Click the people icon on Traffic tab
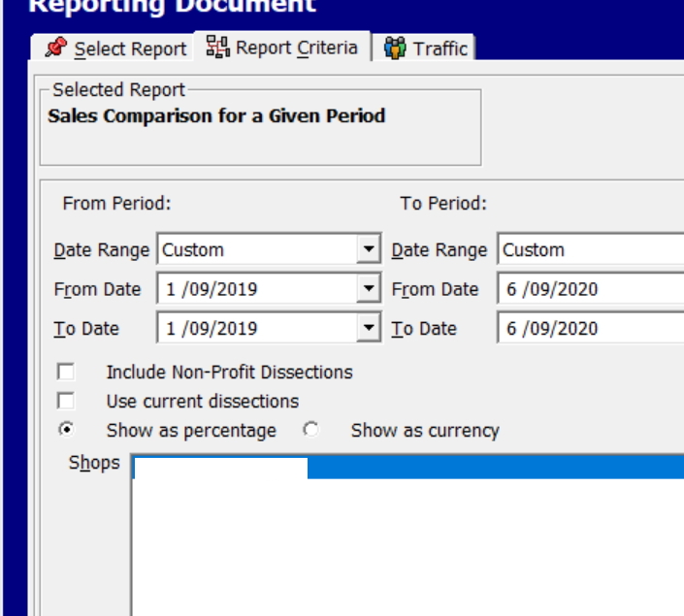 point(395,48)
